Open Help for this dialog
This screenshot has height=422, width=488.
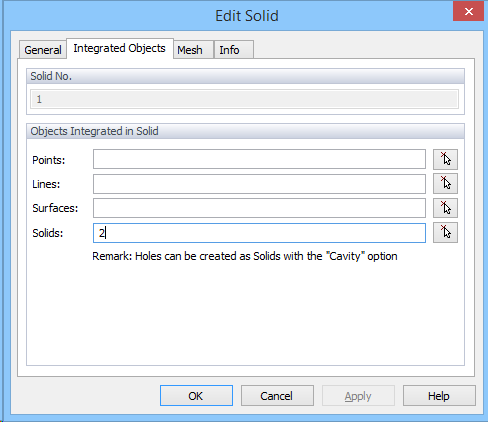coord(439,396)
